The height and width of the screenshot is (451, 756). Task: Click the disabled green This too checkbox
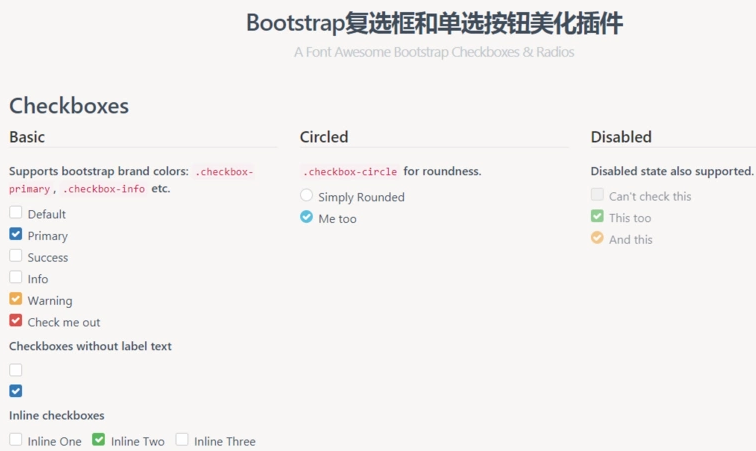(x=597, y=216)
